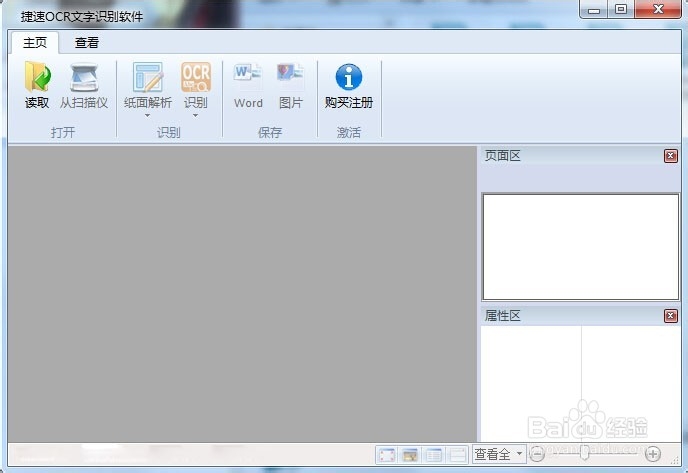The width and height of the screenshot is (688, 473).
Task: Expand the 识别 dropdown arrow
Action: point(196,115)
